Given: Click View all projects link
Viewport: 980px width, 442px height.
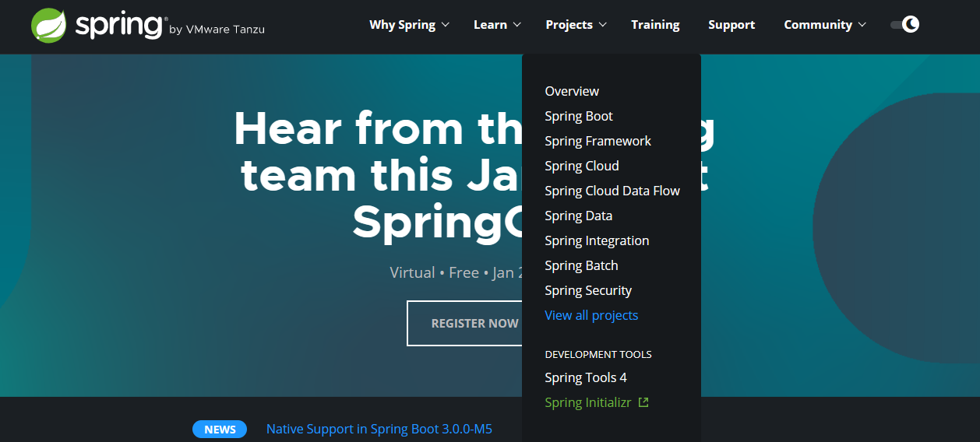Looking at the screenshot, I should pyautogui.click(x=591, y=315).
